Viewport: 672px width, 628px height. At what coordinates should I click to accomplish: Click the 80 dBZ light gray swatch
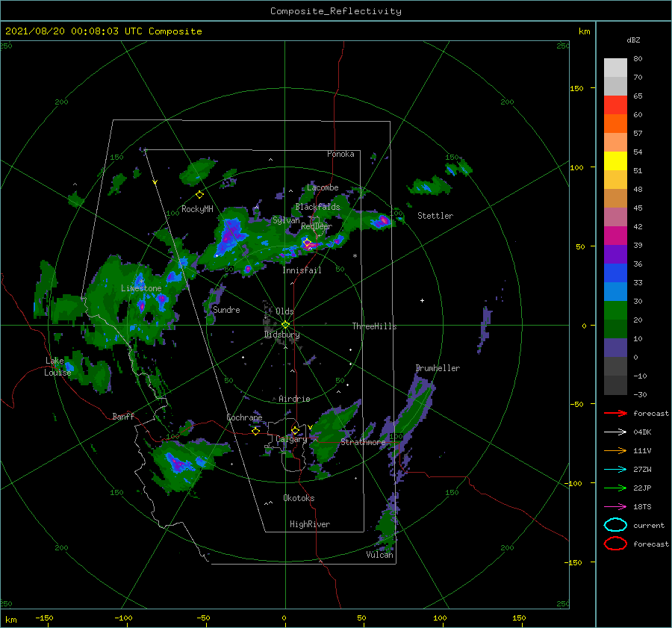tap(615, 67)
